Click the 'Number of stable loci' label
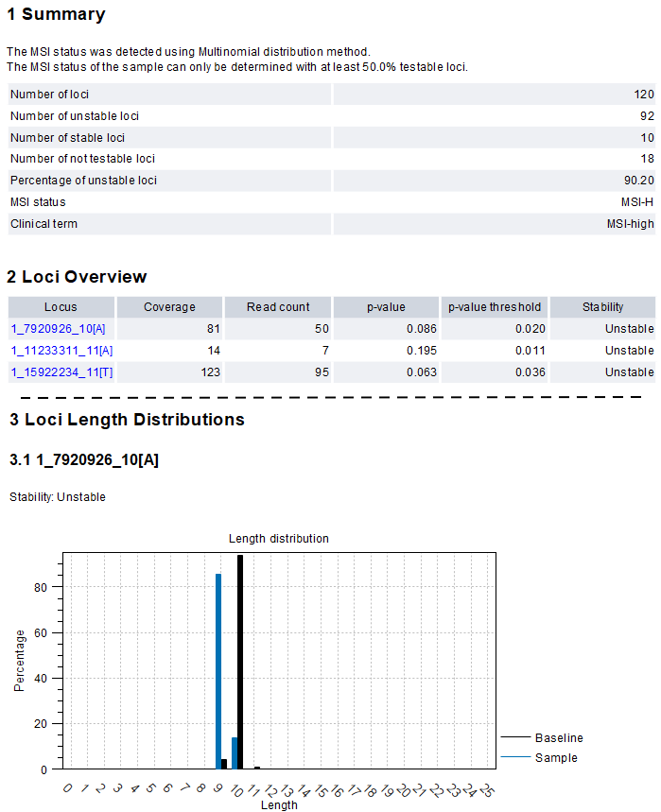The height and width of the screenshot is (812, 661). tap(67, 138)
